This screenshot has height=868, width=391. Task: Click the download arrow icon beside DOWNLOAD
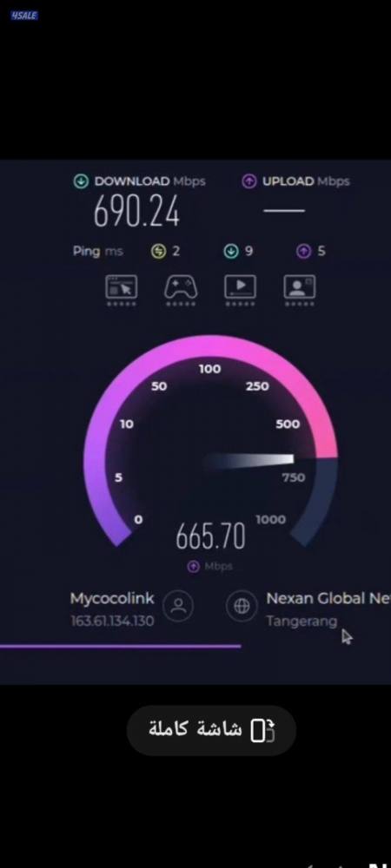point(82,181)
